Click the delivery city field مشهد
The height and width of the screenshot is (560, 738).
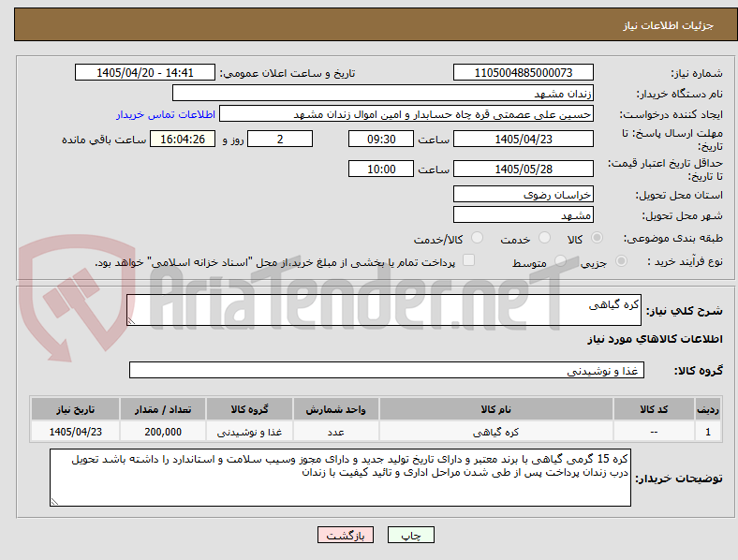524,215
